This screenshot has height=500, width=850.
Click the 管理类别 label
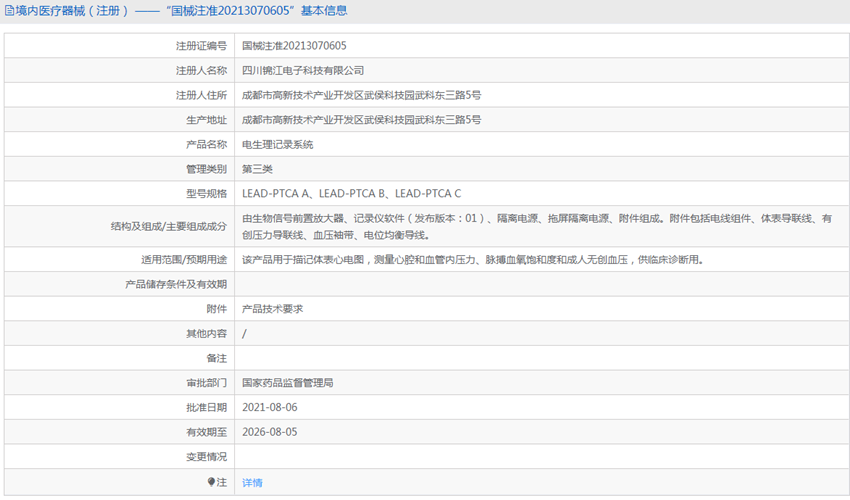(207, 169)
